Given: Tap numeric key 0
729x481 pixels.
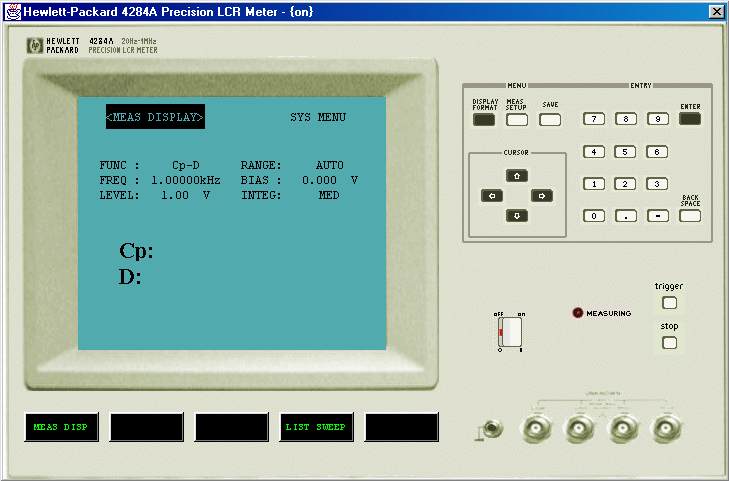Looking at the screenshot, I should click(x=594, y=216).
